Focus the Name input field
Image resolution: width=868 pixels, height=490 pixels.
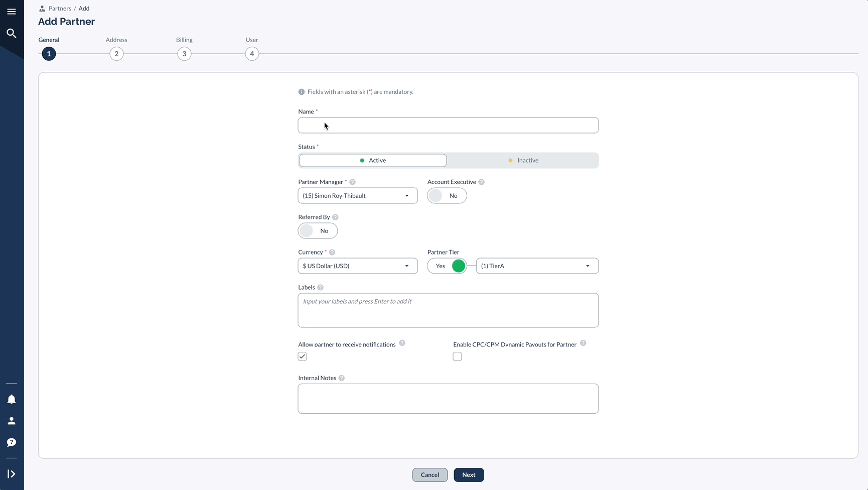[x=448, y=126]
